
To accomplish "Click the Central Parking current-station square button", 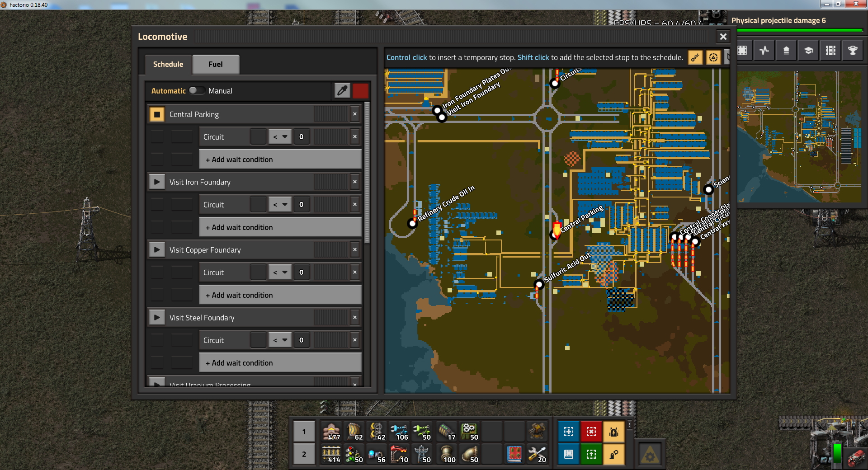I will [x=157, y=114].
